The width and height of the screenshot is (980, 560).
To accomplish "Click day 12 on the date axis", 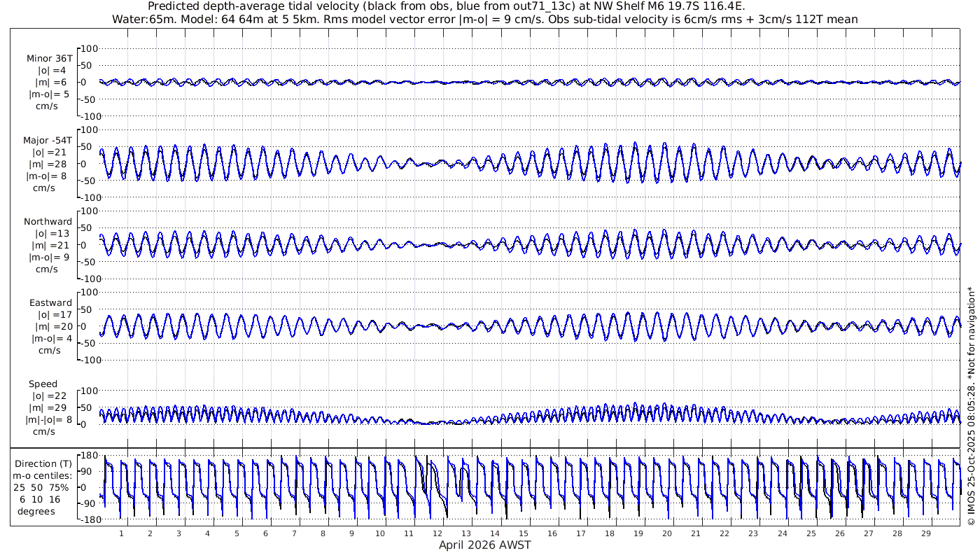I will (x=437, y=533).
